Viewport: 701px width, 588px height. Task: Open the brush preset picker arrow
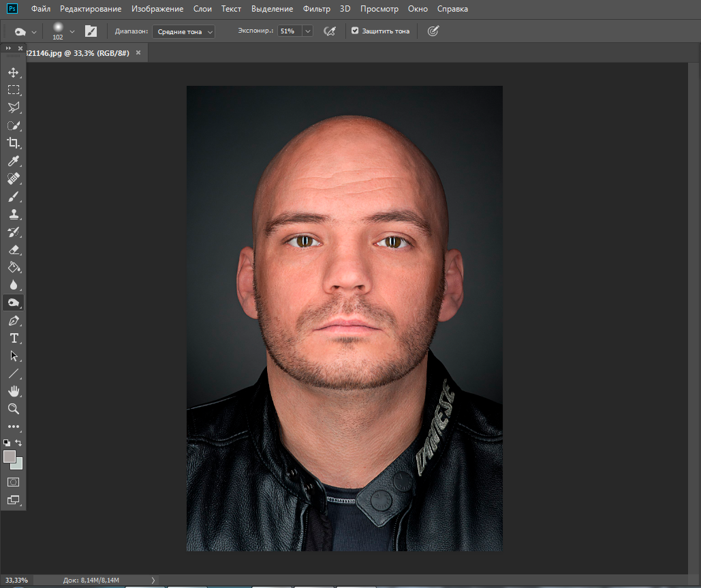pos(72,32)
